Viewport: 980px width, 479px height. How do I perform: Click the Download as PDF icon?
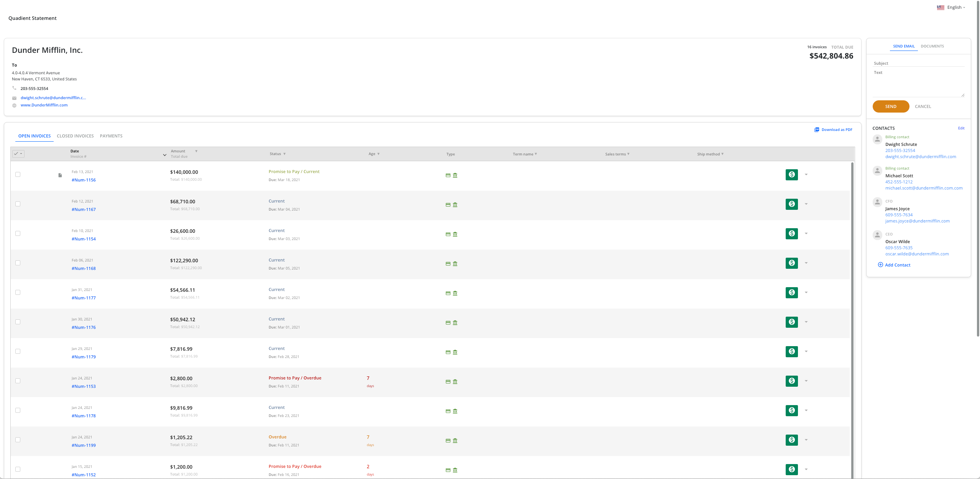click(817, 130)
